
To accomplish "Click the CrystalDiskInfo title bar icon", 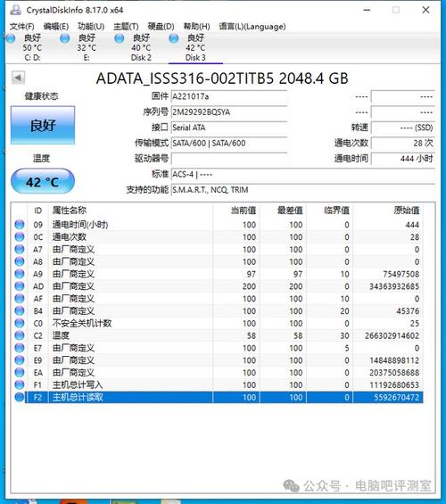I will [15, 10].
